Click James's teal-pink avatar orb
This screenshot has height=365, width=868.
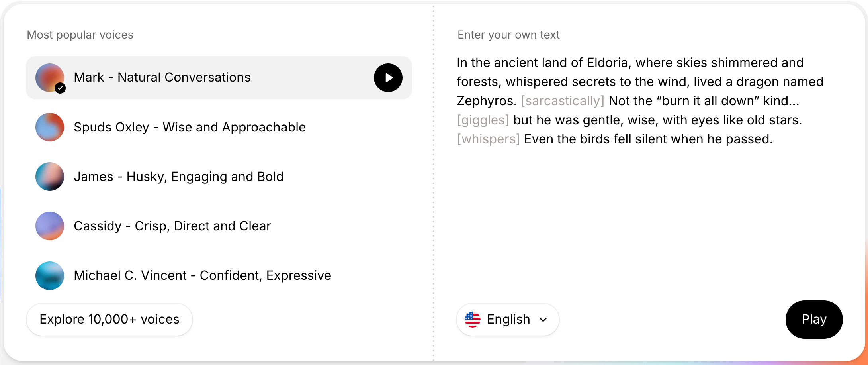tap(50, 177)
